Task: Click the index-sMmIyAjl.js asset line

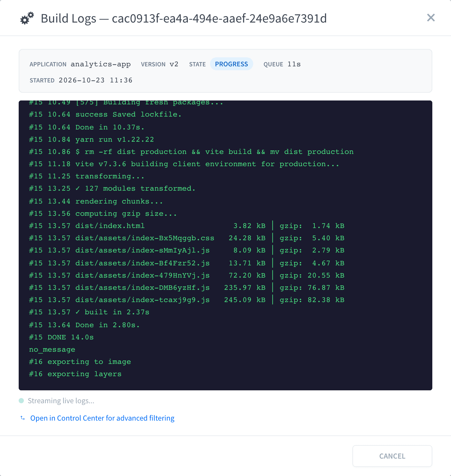Action: point(187,250)
